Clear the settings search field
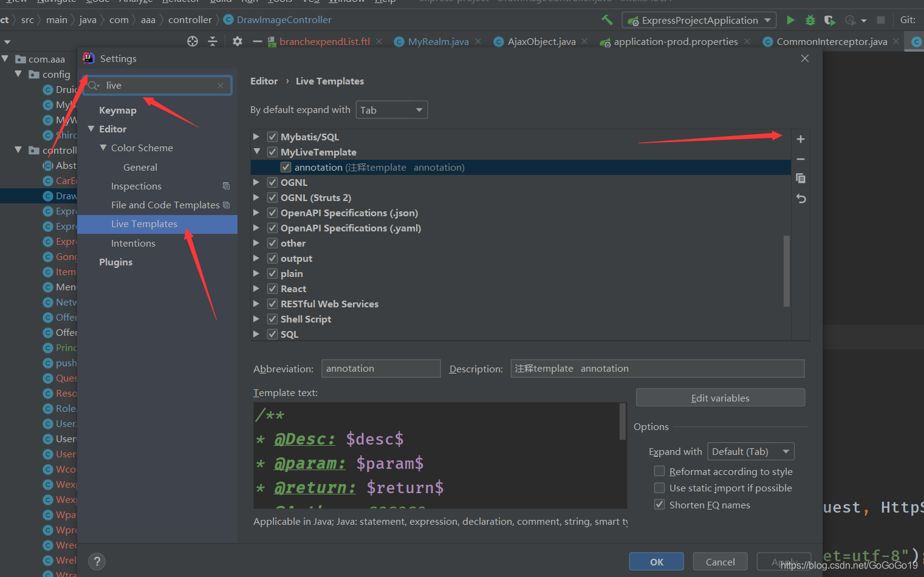The width and height of the screenshot is (924, 577). point(221,86)
